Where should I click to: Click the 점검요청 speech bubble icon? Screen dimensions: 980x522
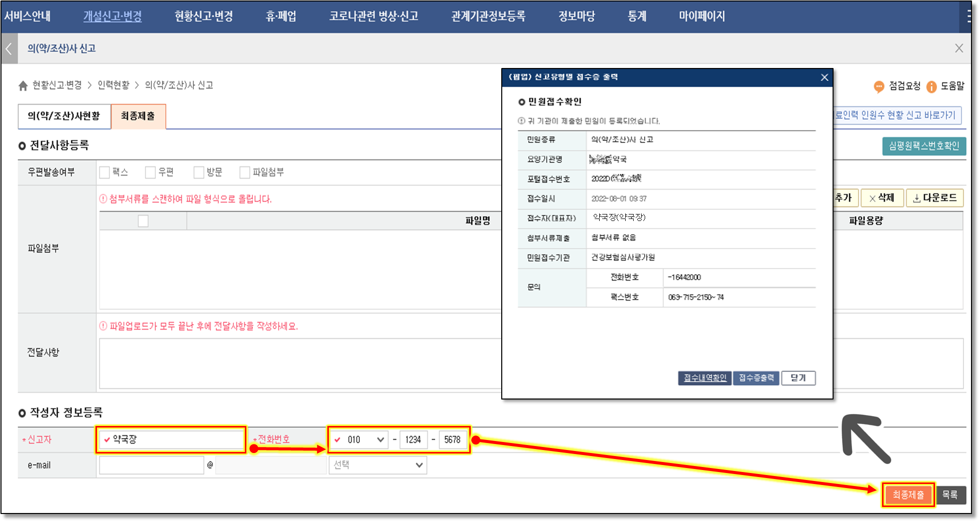[x=879, y=86]
